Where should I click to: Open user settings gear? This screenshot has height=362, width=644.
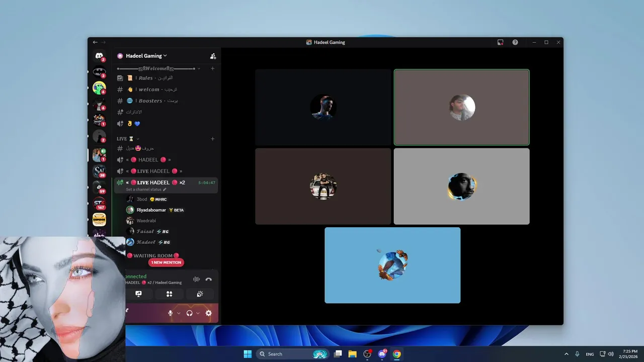[209, 313]
